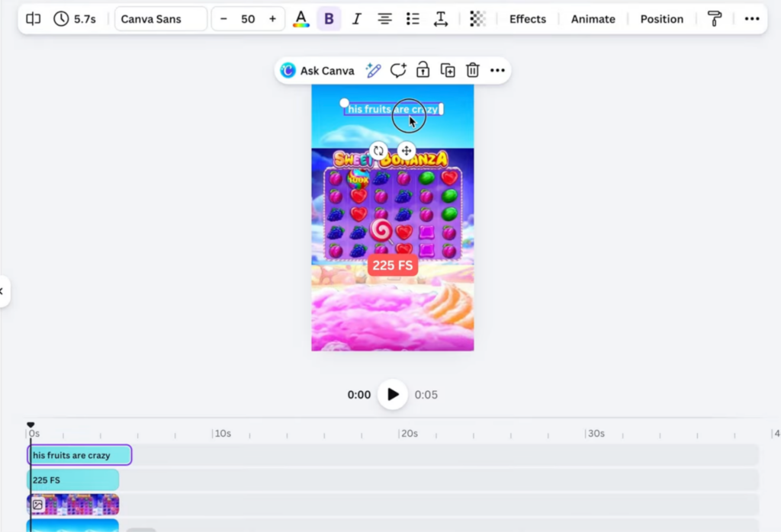The image size is (781, 532).
Task: Play the video preview
Action: [x=393, y=395]
